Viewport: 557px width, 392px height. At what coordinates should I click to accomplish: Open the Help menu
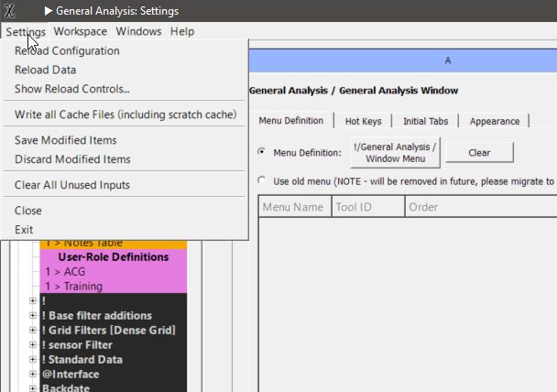[x=182, y=31]
